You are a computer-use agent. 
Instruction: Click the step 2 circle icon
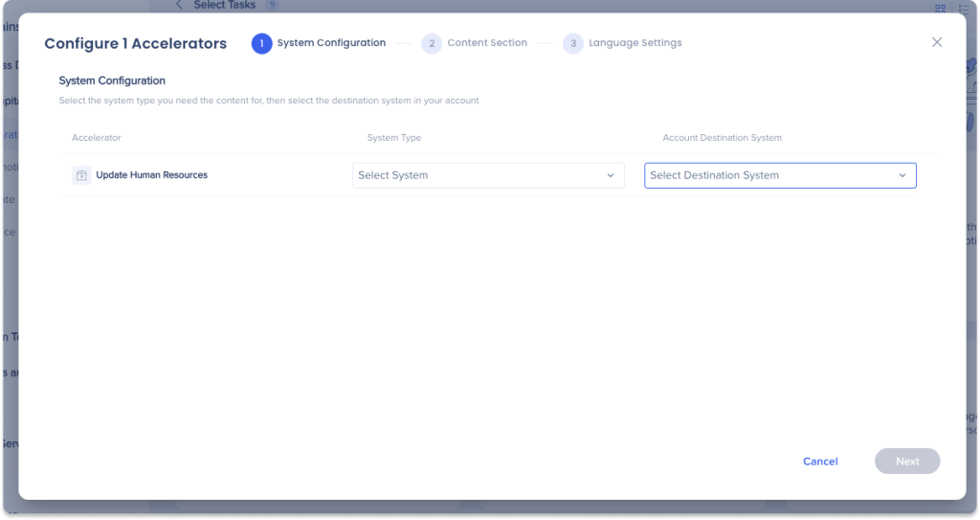[432, 43]
